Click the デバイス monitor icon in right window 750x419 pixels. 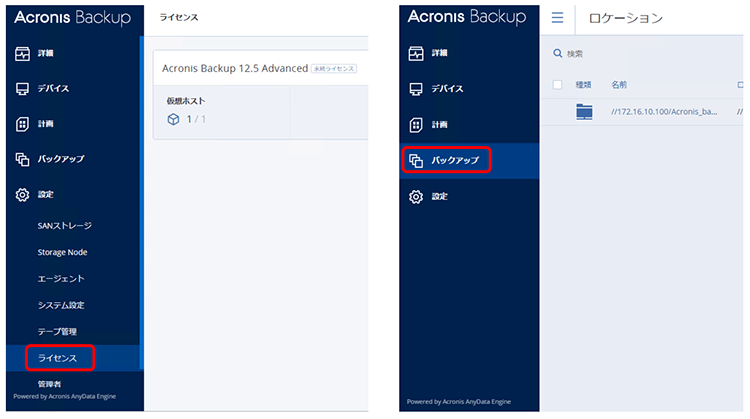click(x=416, y=89)
